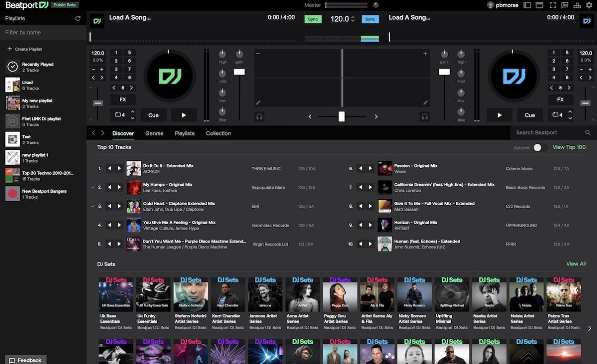
Task: Move crossfader right with the arrow
Action: (376, 117)
